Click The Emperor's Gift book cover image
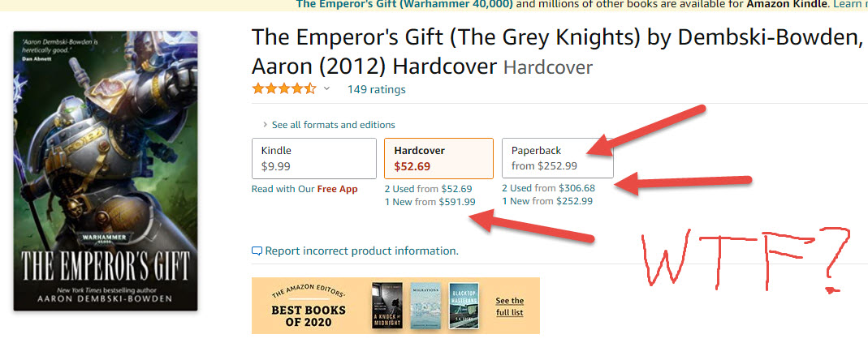 [x=106, y=170]
